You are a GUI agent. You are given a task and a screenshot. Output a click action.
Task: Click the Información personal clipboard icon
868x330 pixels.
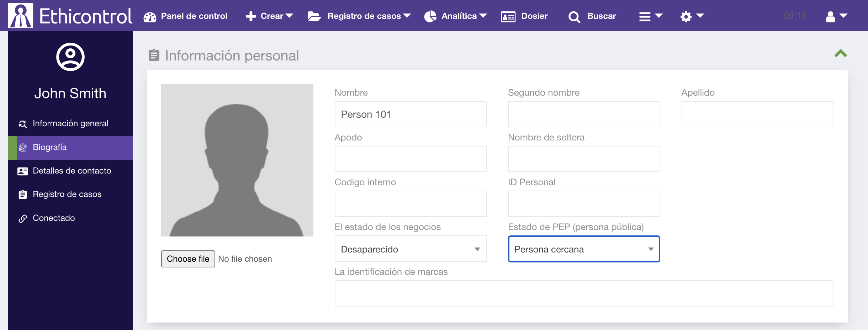pos(154,55)
